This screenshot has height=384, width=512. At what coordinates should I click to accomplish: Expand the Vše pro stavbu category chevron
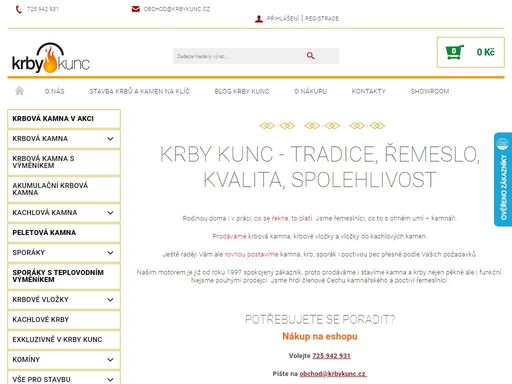point(110,380)
